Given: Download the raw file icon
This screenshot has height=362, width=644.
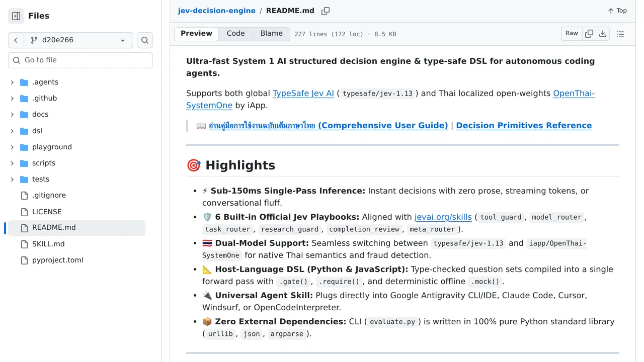Looking at the screenshot, I should click(x=603, y=34).
